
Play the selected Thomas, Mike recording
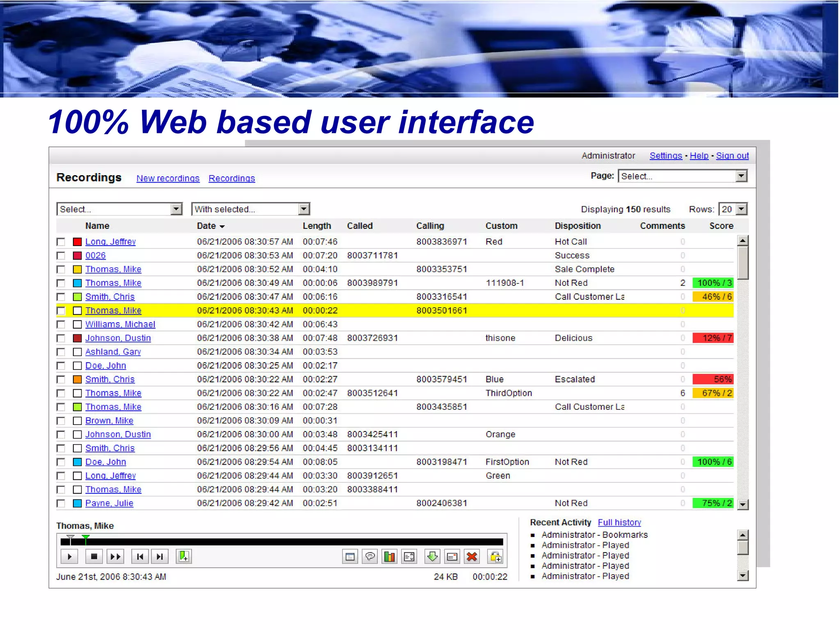click(70, 557)
